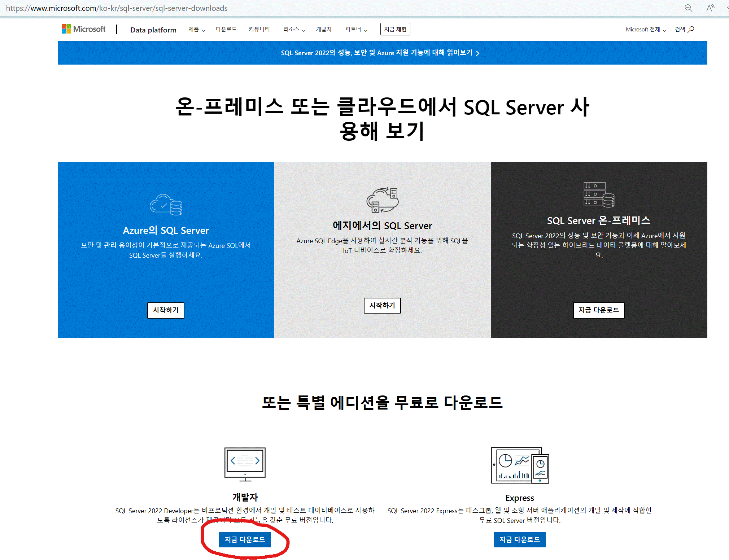This screenshot has width=729, height=560.
Task: Click the Microsoft logo
Action: point(83,29)
